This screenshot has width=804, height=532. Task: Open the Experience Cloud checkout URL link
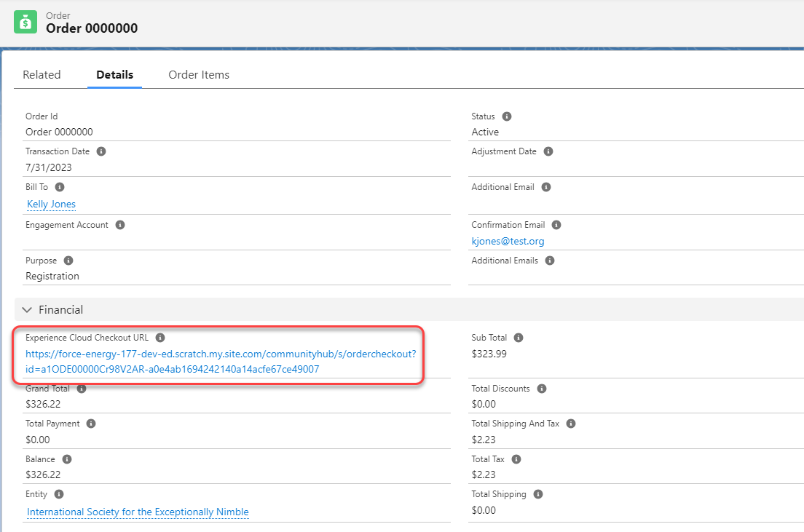(220, 362)
